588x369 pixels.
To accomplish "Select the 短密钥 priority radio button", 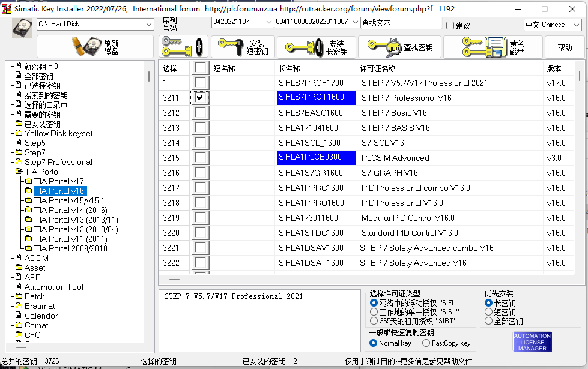I will click(x=488, y=311).
